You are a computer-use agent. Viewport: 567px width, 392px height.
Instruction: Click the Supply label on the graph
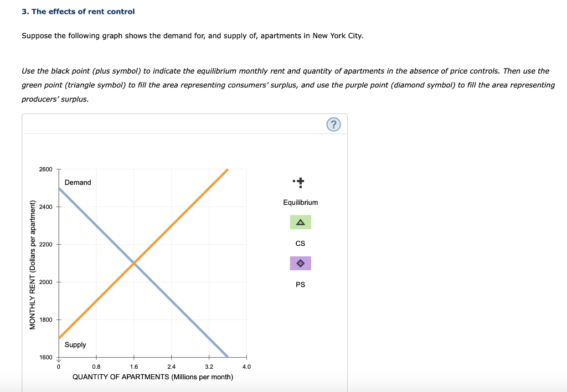75,344
